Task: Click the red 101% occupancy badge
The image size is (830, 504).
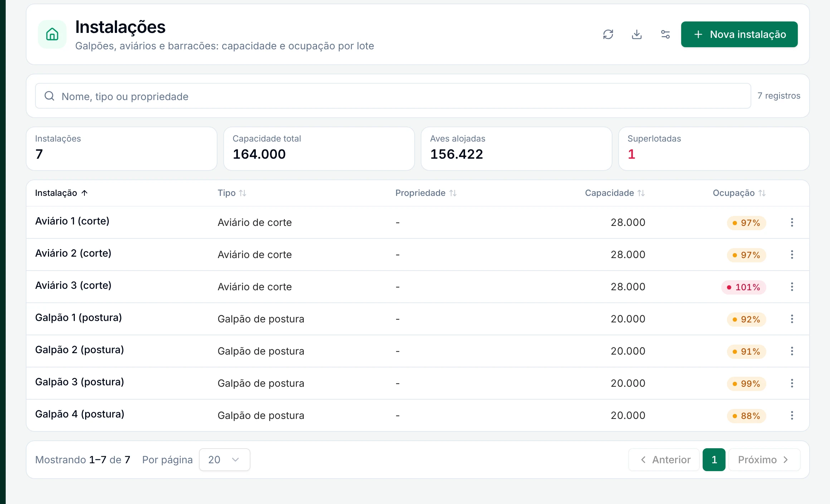Action: coord(744,287)
